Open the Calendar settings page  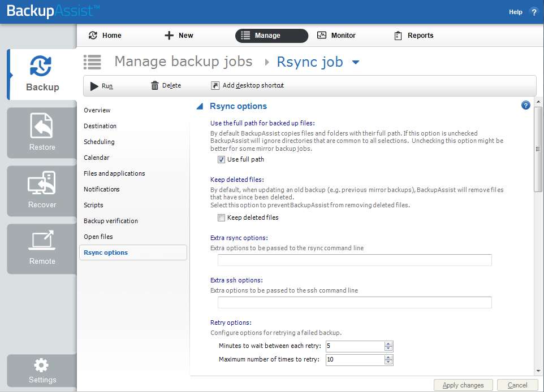coord(97,158)
